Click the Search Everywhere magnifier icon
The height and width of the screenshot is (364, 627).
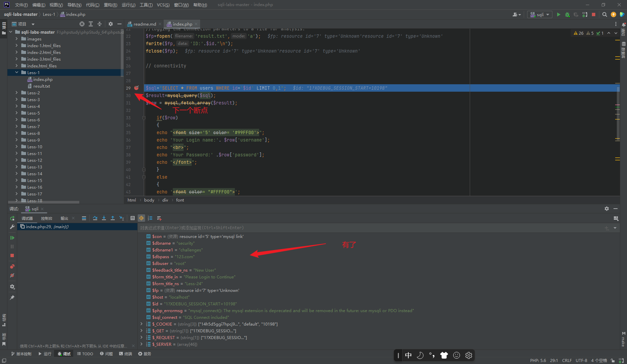click(x=604, y=14)
